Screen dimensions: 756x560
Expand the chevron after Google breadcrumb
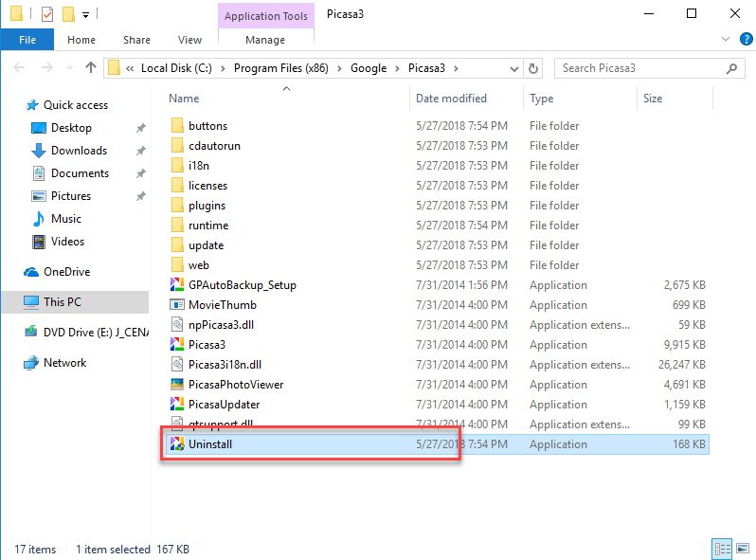pos(397,68)
